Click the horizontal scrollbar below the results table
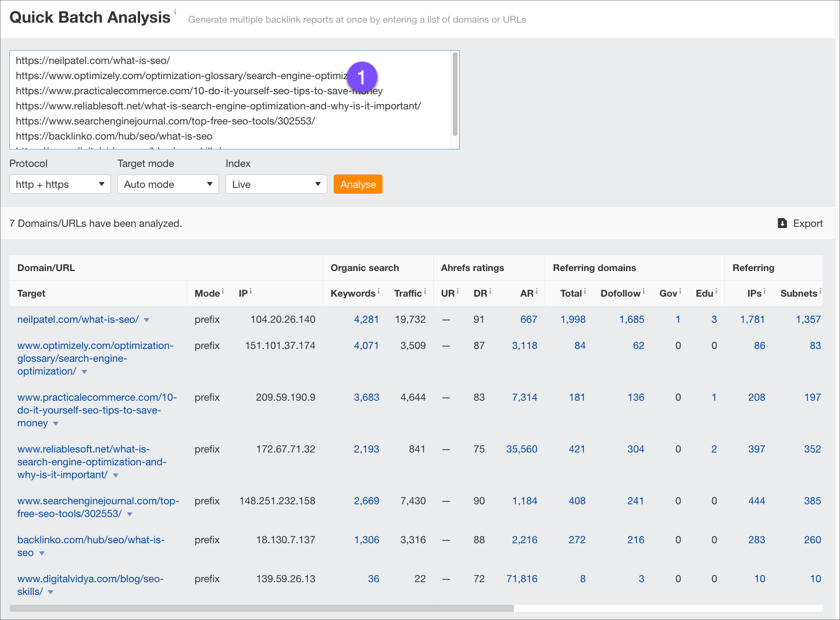 click(x=262, y=608)
